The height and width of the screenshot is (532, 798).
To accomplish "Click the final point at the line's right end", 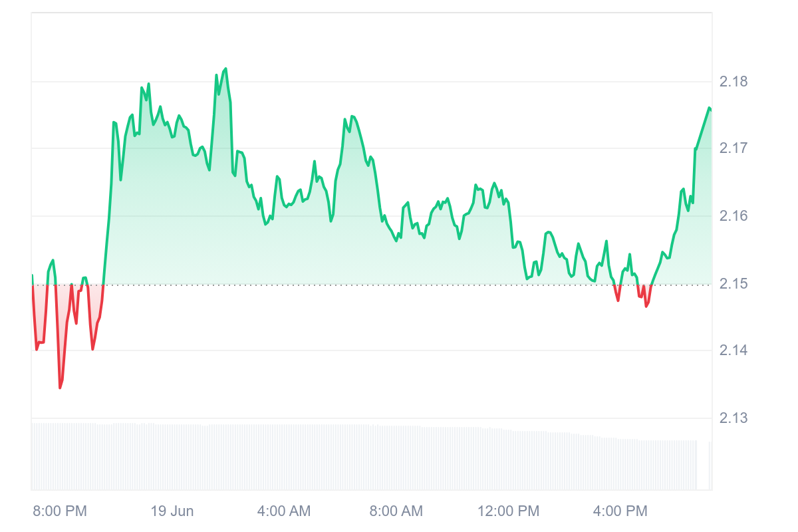I will pyautogui.click(x=710, y=108).
